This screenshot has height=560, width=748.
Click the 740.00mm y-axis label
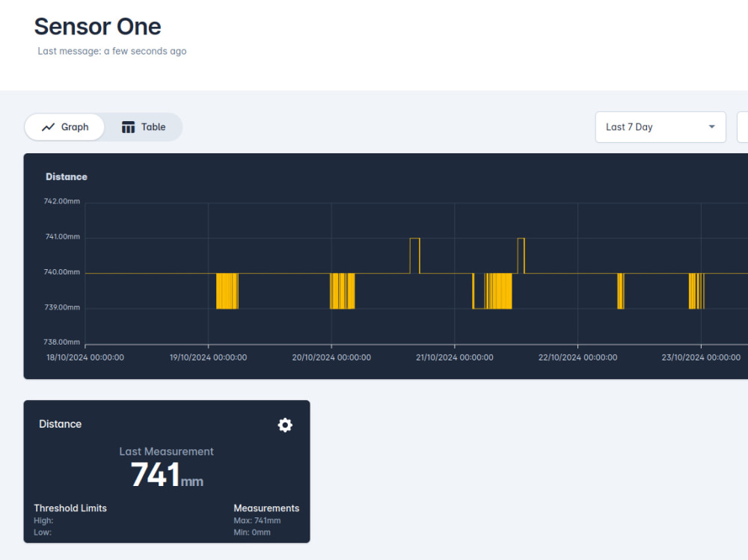click(62, 272)
